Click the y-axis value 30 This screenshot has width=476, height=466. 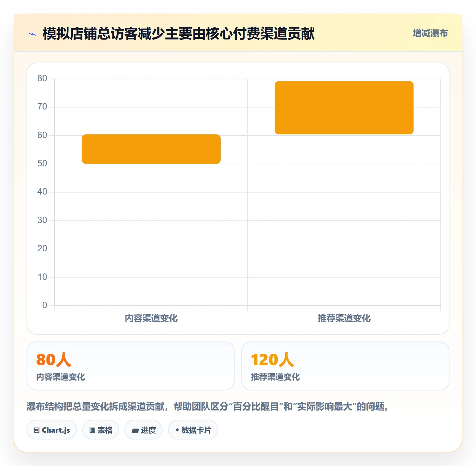(x=42, y=220)
